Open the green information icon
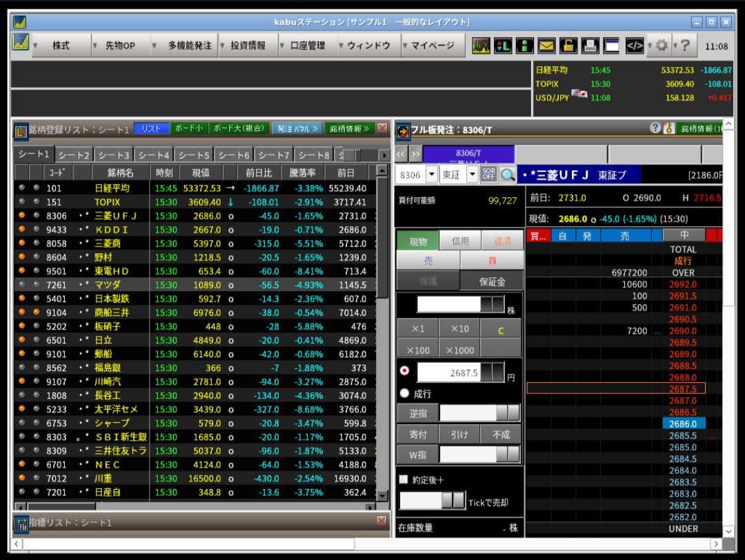 click(x=524, y=46)
